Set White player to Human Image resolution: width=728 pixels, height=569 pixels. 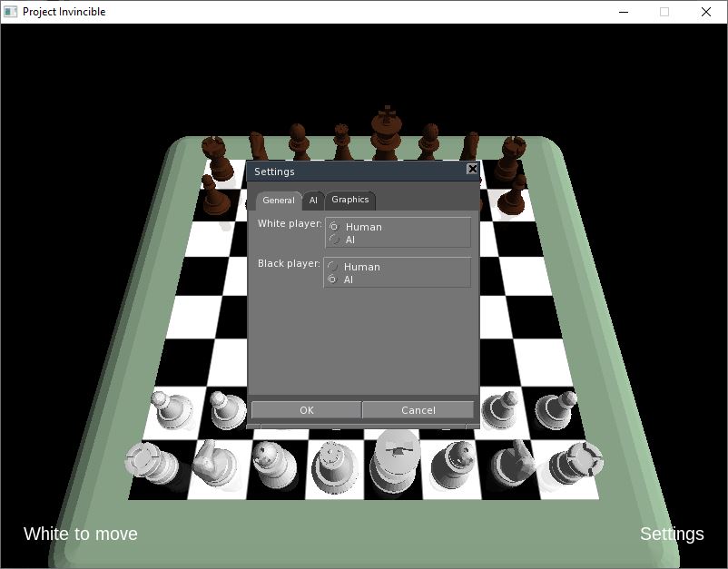coord(334,227)
